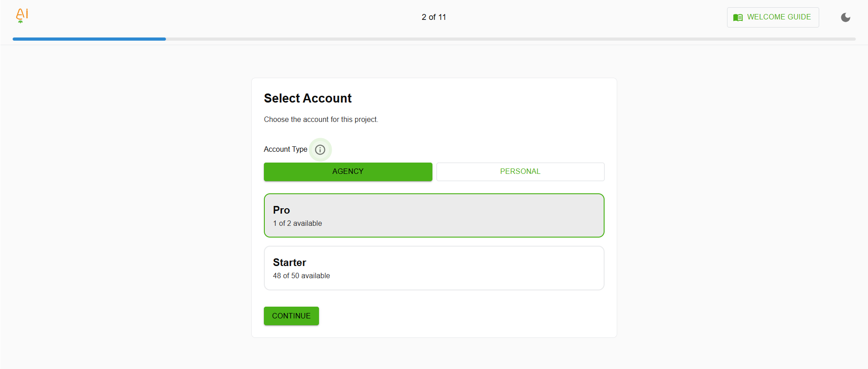Screen dimensions: 868x369
Task: Click the Starter title inside its card
Action: [289, 262]
